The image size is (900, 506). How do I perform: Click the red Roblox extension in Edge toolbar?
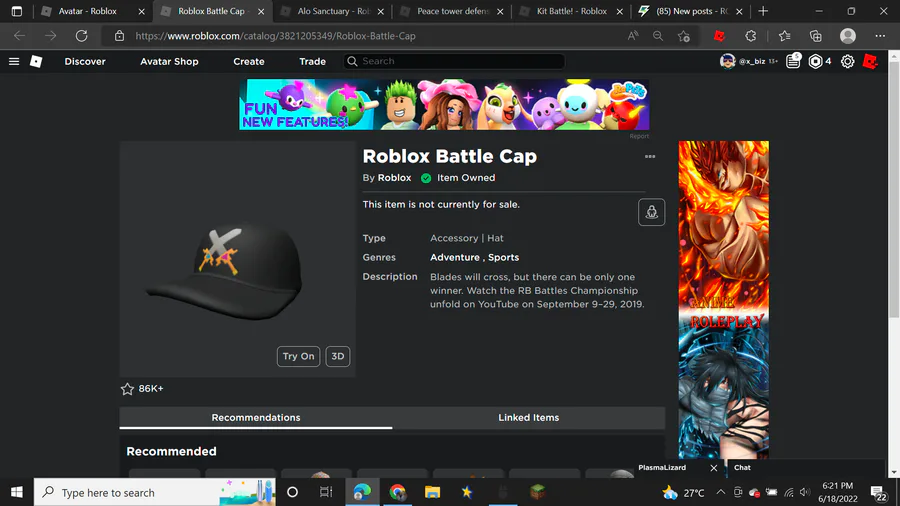[x=719, y=36]
